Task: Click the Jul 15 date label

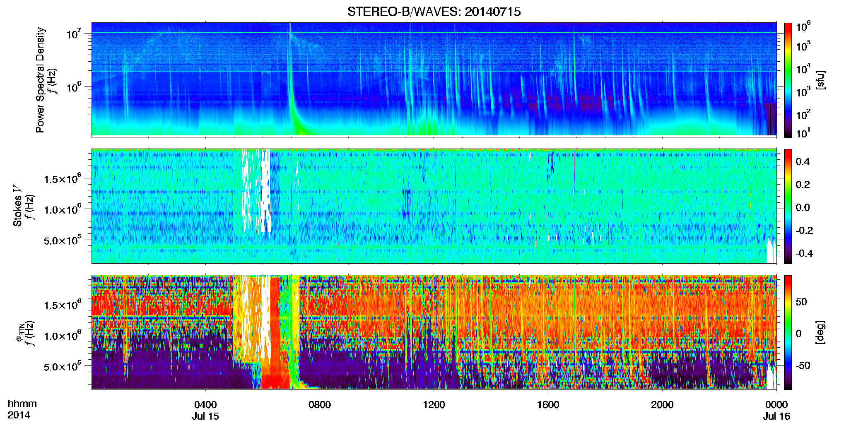Action: click(x=205, y=416)
